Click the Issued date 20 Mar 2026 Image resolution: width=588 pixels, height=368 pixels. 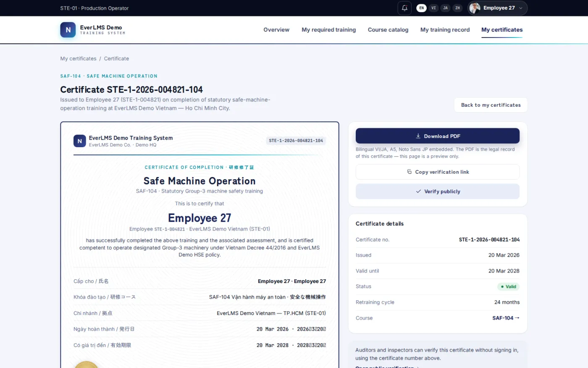tap(504, 255)
